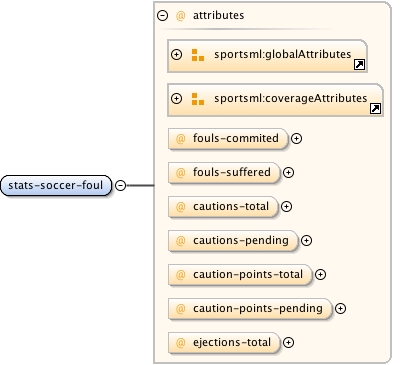
Task: Collapse the stats-soccer-foul element node
Action: (120, 185)
